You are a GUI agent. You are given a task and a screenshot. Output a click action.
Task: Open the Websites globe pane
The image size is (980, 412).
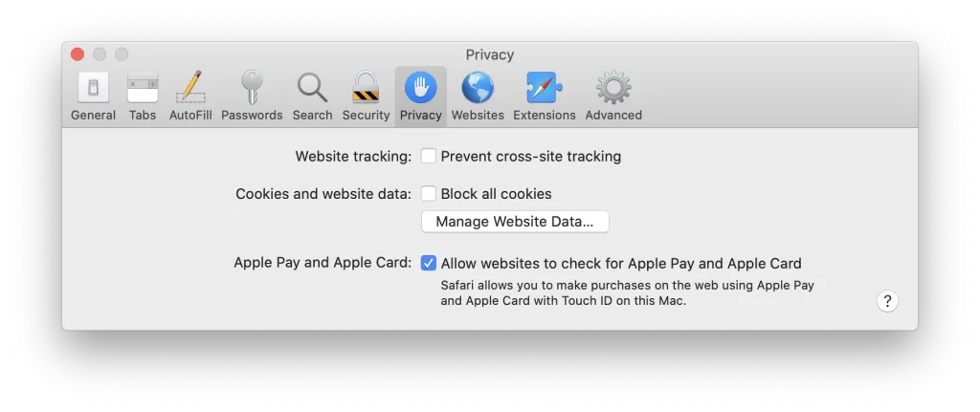[x=478, y=89]
